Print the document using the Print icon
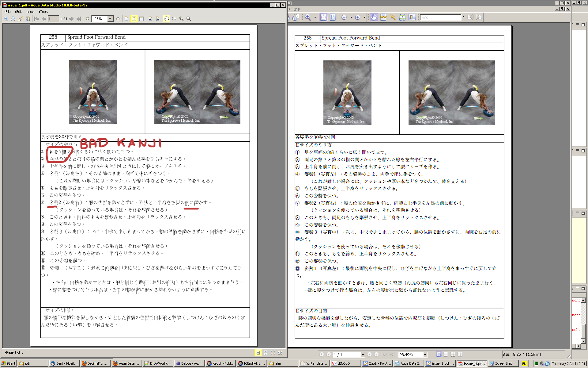 (13, 19)
